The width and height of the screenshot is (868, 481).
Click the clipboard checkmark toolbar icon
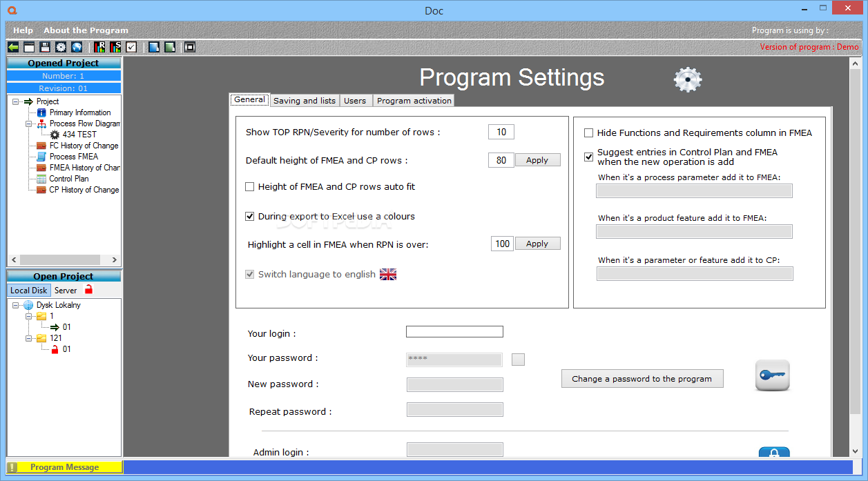pyautogui.click(x=131, y=47)
